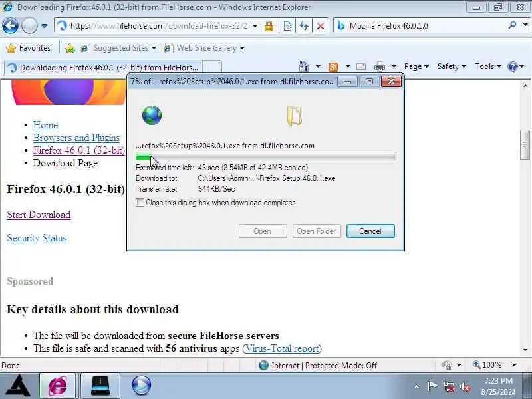Click the Read Mail envelope icon
Screen dimensions: 532x399
(x=361, y=66)
